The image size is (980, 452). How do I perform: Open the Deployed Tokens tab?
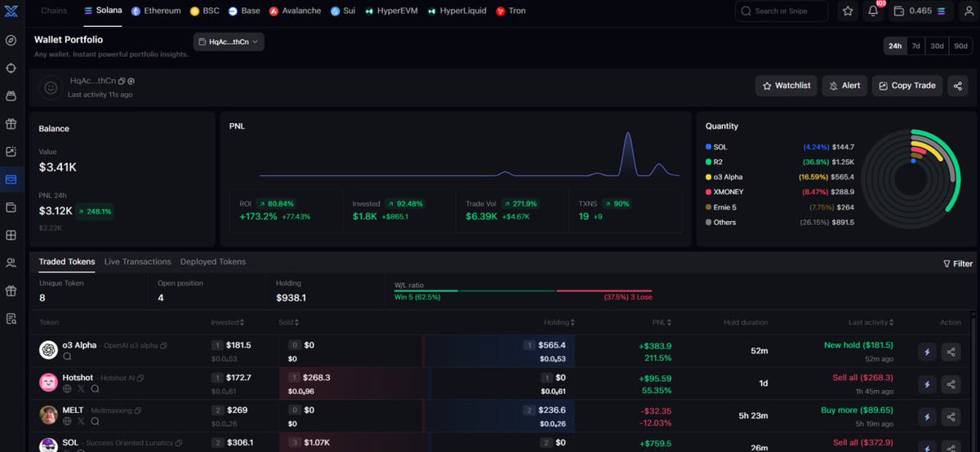pos(213,262)
